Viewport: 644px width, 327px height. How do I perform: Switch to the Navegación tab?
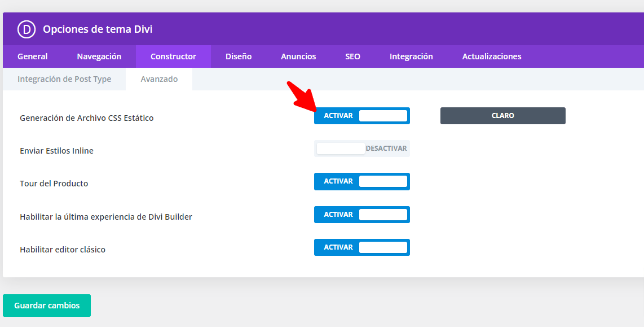pos(99,56)
